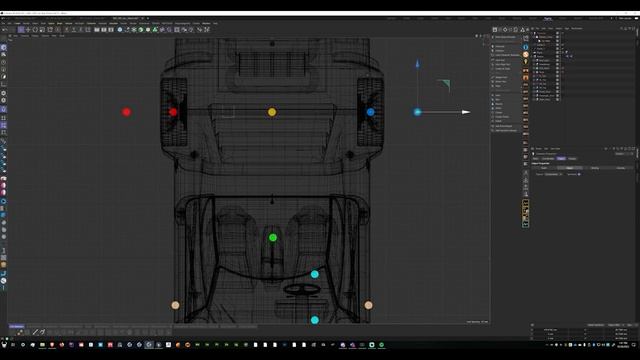Open Object Manager Tags menu
Viewport: 640px width, 360px height.
567,29
